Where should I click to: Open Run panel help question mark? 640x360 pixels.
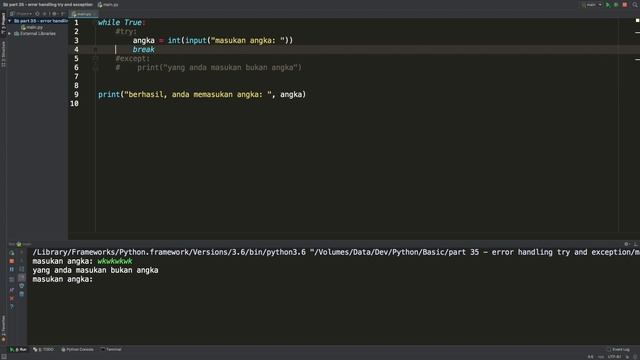tap(11, 307)
